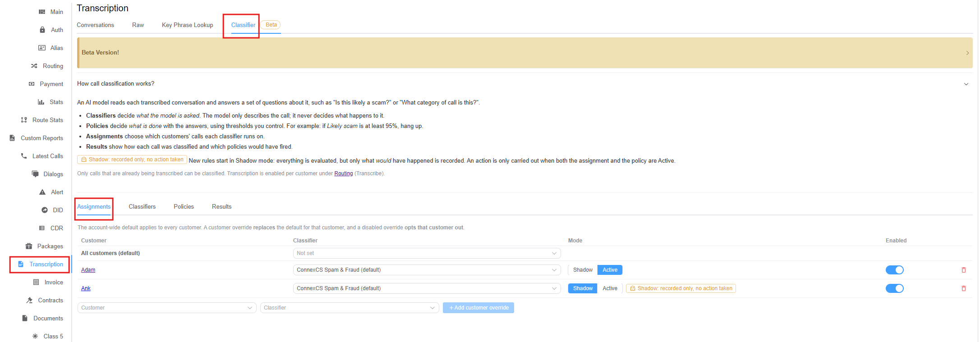Go to Routing in the sidebar
Screen dimensions: 980x342
pyautogui.click(x=53, y=66)
